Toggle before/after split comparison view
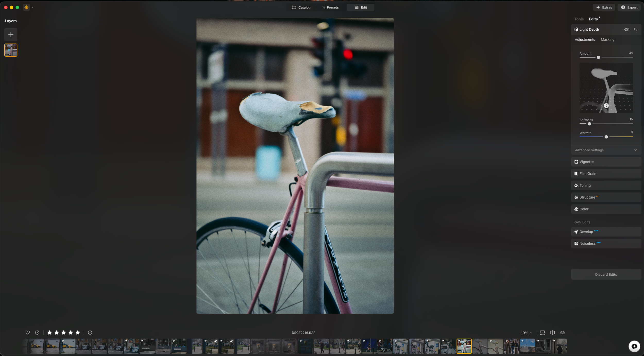 (x=552, y=333)
